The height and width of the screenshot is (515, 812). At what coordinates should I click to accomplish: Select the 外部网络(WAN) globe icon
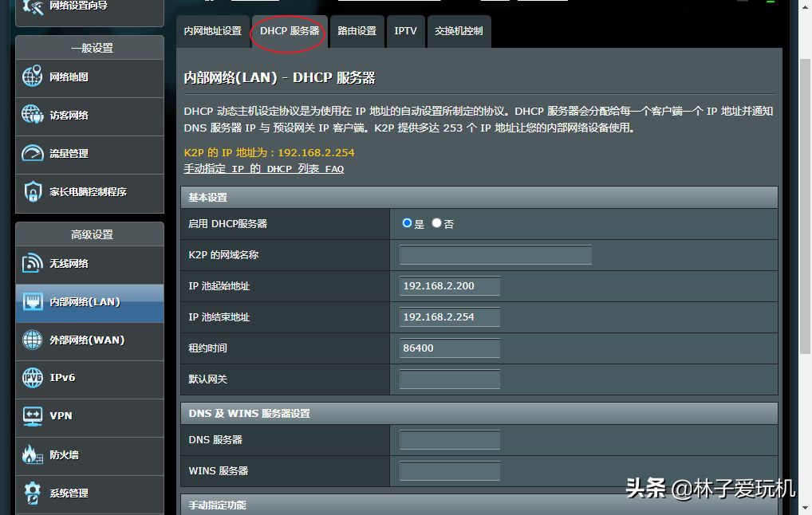coord(33,340)
